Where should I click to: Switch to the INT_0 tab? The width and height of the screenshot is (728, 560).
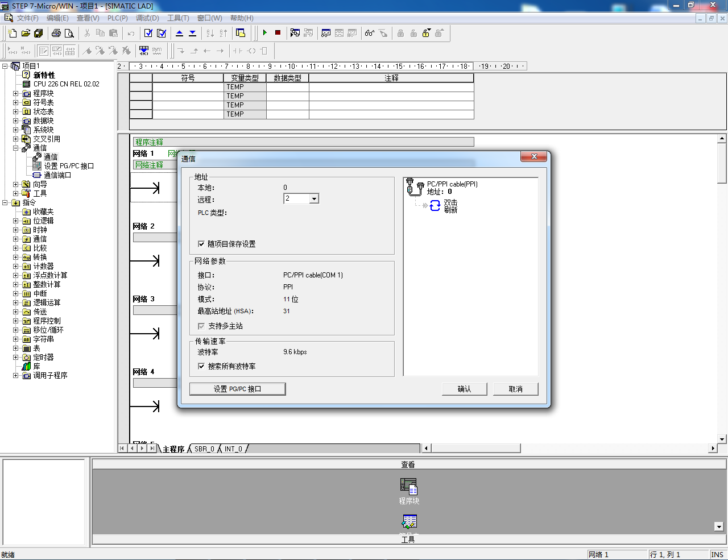(x=233, y=449)
